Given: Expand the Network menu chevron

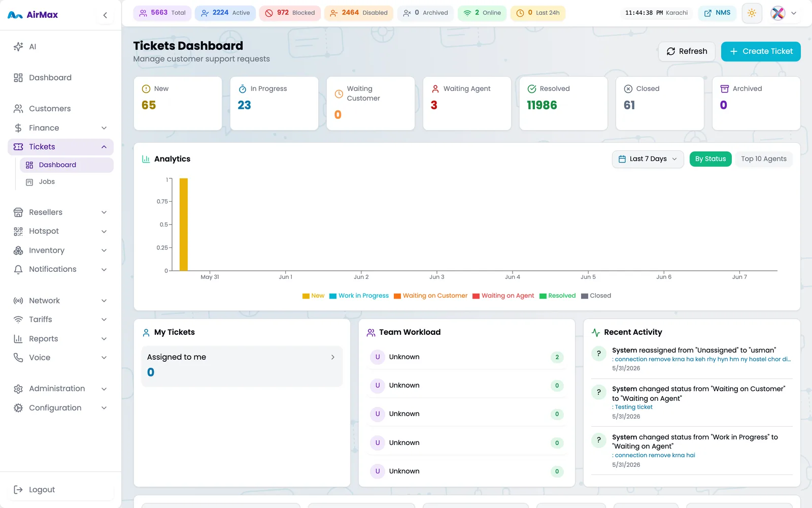Looking at the screenshot, I should coord(104,301).
